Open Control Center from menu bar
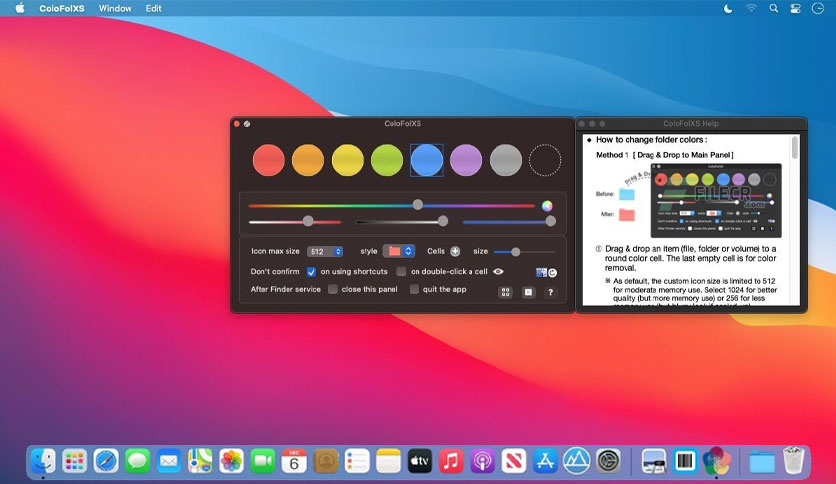 pos(795,9)
